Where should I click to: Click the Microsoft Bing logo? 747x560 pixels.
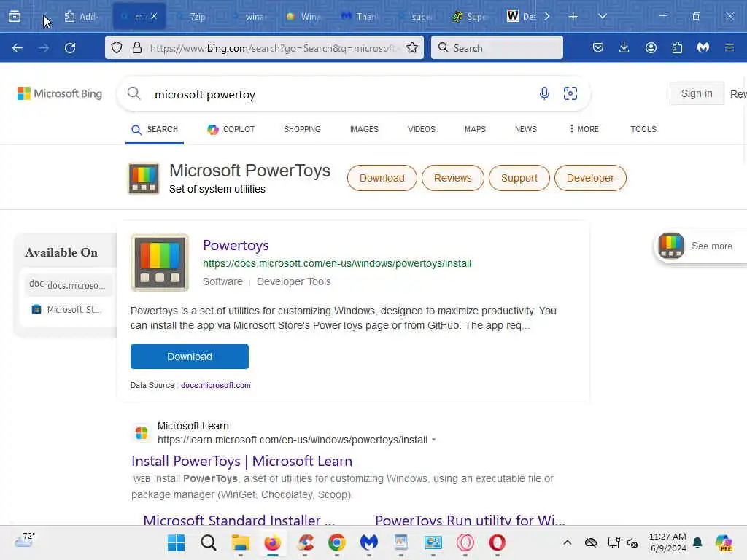point(60,93)
